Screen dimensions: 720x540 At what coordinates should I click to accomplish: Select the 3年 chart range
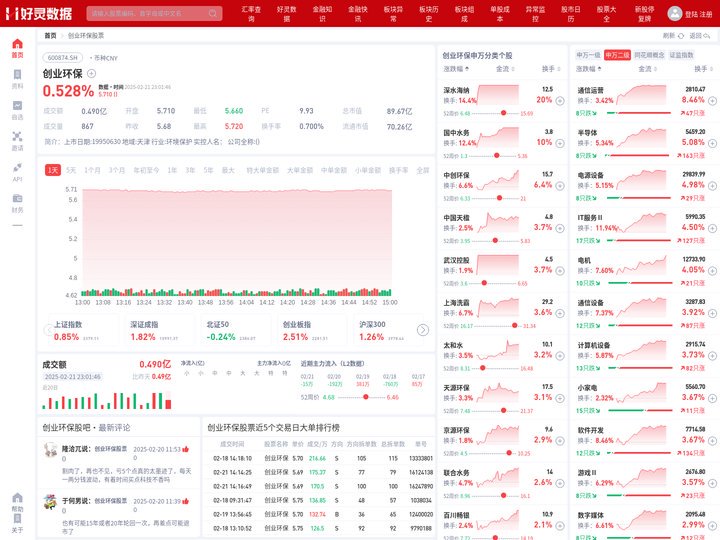pyautogui.click(x=190, y=170)
